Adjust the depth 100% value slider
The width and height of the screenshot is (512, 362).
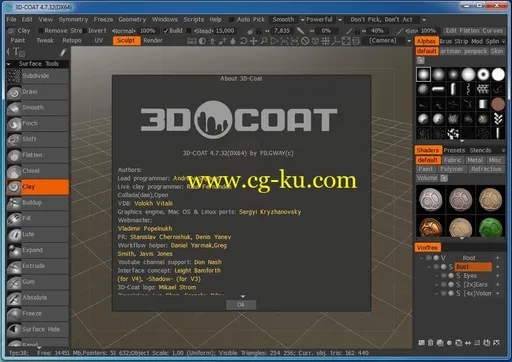point(147,31)
